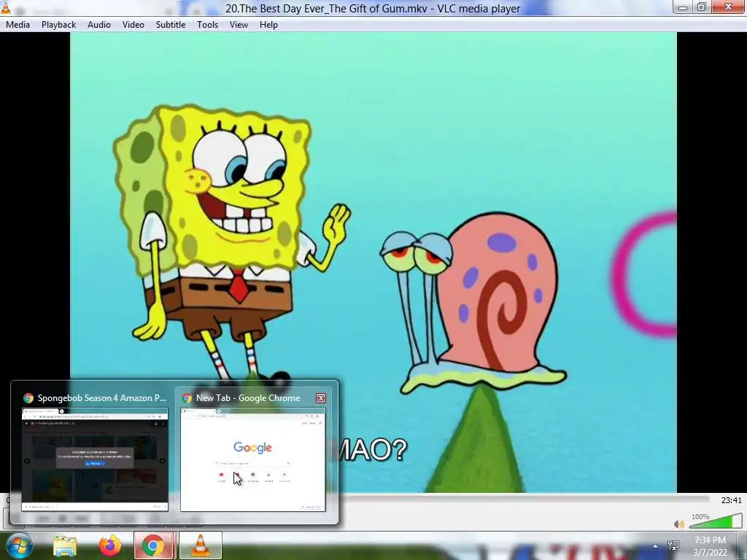Screen dimensions: 747x560
Task: Close the New Tab Chrome preview window
Action: click(x=321, y=398)
